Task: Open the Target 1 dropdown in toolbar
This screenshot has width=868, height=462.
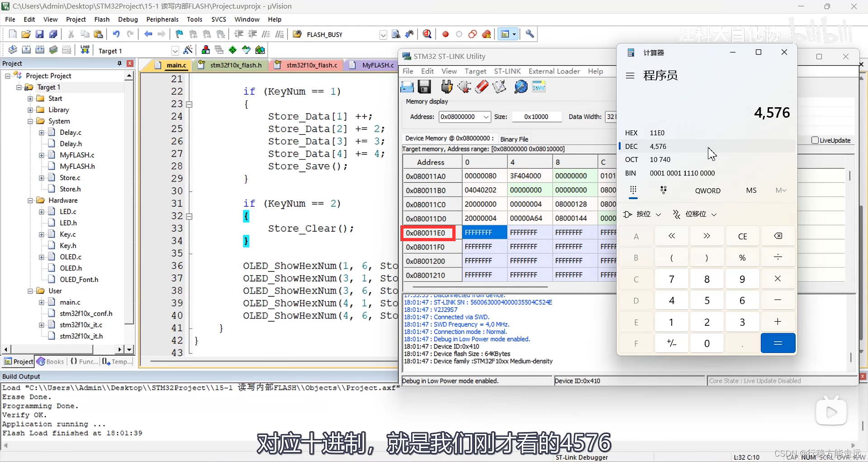Action: [x=175, y=51]
